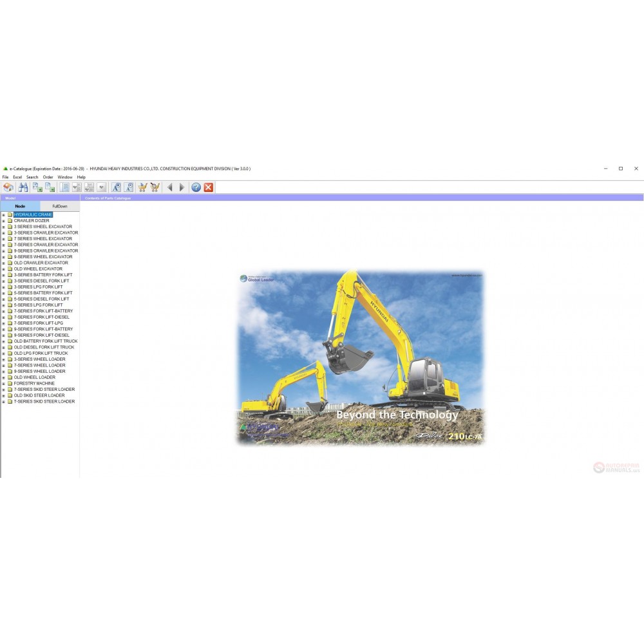Go back with the left arrow icon
The image size is (644, 644).
pos(169,187)
